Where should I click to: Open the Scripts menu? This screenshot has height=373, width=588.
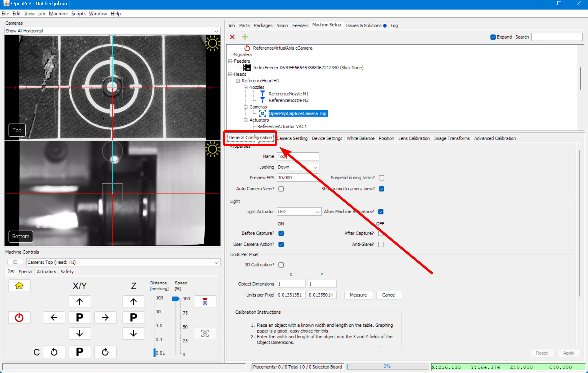pos(78,13)
